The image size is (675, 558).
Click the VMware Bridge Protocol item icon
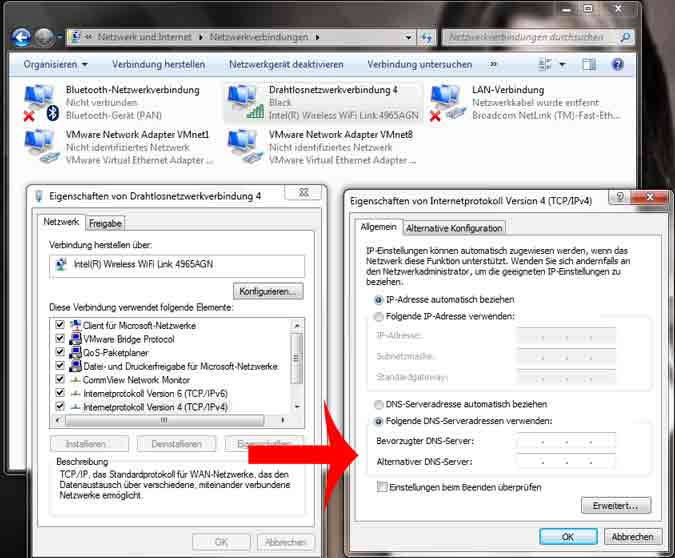(x=75, y=339)
